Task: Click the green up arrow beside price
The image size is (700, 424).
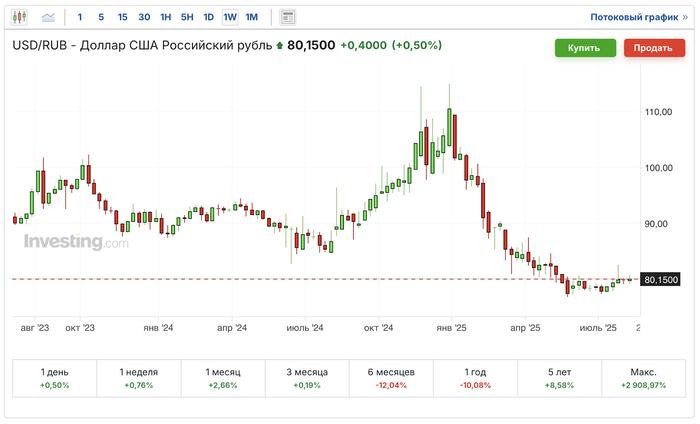Action: (279, 46)
